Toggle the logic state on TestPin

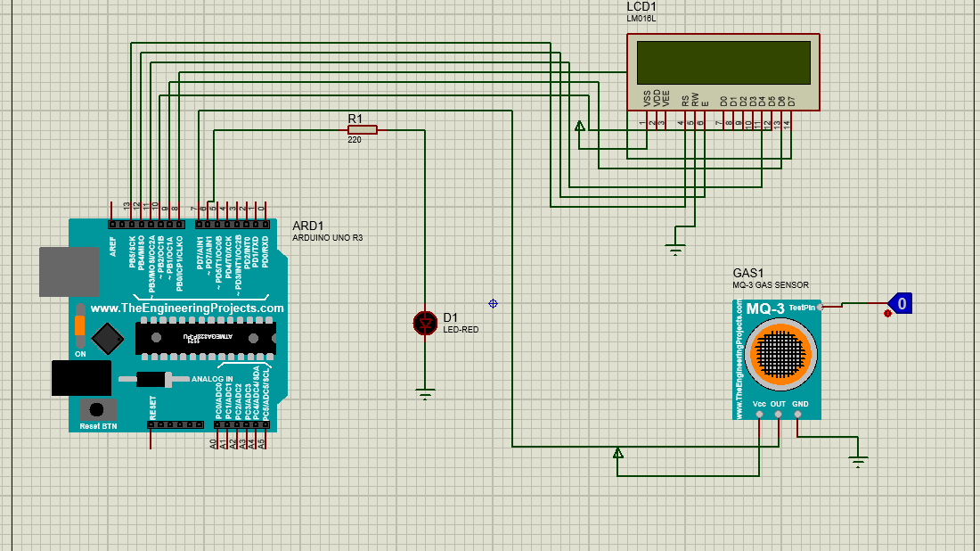point(901,304)
